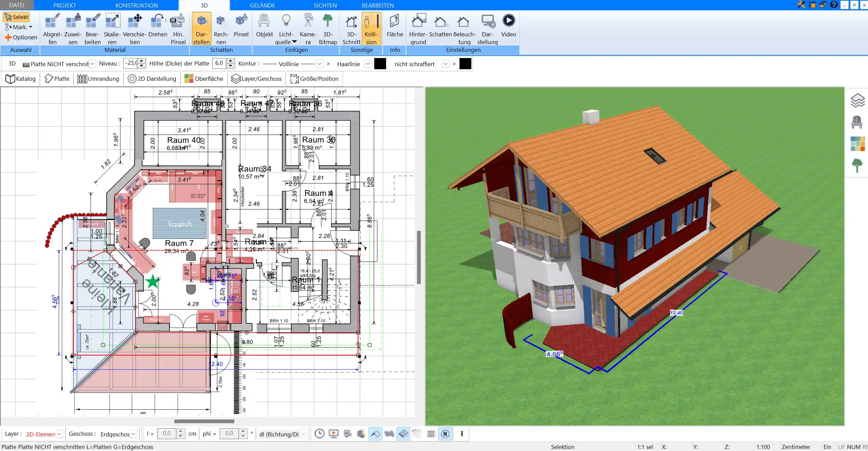
Task: Open the Haarlinie line width dropdown
Action: [367, 64]
